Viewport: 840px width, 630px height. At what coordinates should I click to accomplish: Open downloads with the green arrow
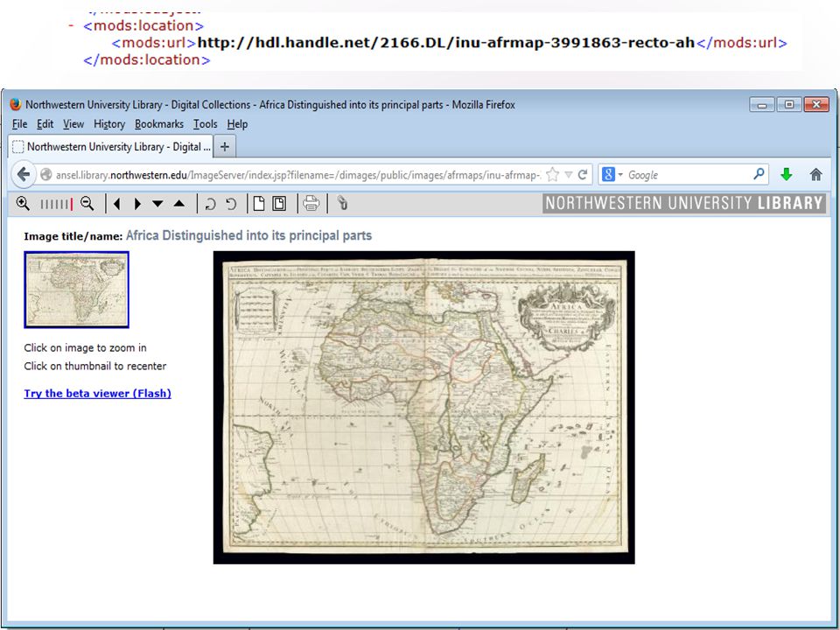click(787, 175)
